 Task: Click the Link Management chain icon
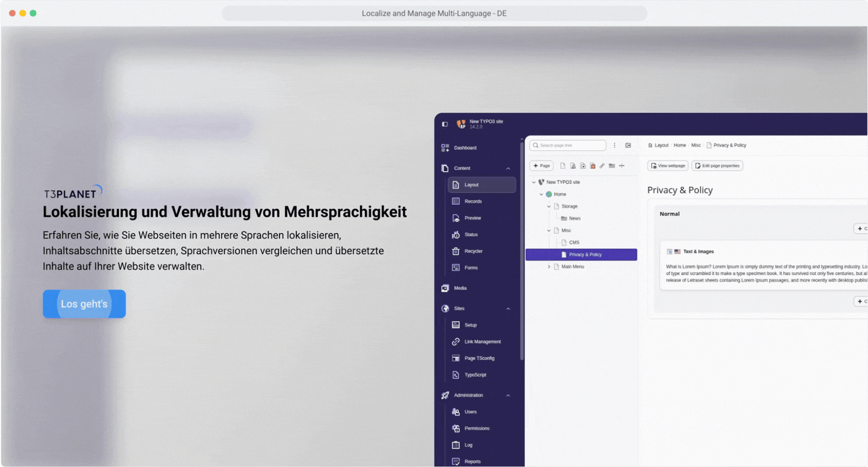coord(456,342)
